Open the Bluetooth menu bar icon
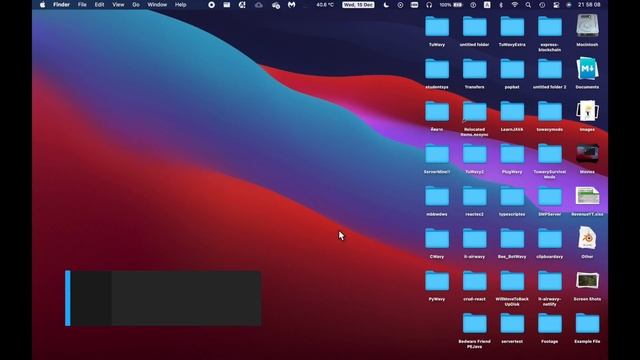Image resolution: width=640 pixels, height=360 pixels. 501,5
